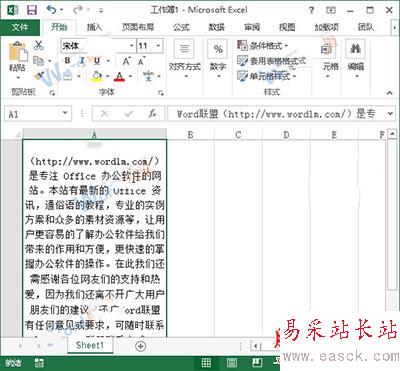
Task: Open the font size dropdown 11
Action: [x=158, y=45]
